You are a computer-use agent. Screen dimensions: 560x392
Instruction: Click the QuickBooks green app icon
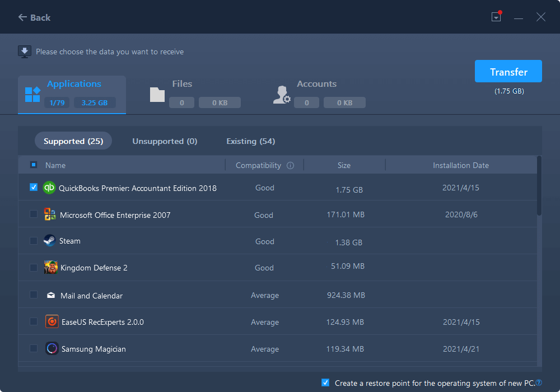click(x=49, y=188)
